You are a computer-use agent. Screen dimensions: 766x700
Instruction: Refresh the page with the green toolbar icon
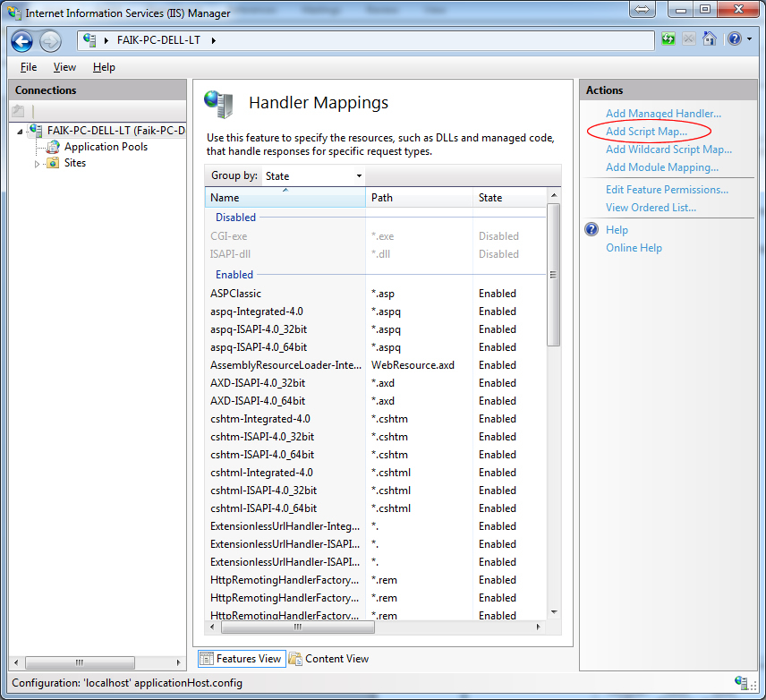[x=668, y=38]
